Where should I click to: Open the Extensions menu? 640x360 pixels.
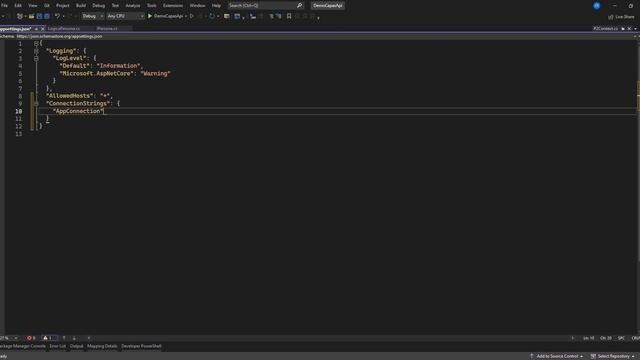173,6
